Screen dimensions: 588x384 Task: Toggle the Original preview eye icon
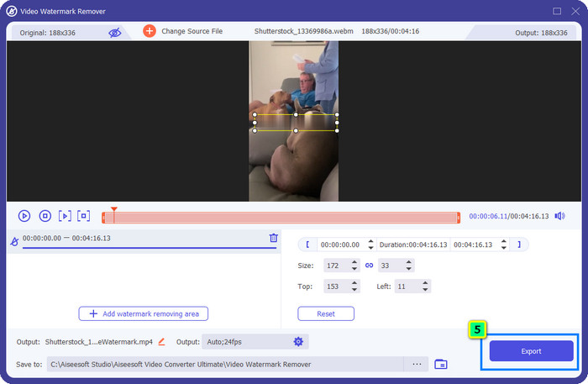pyautogui.click(x=114, y=32)
